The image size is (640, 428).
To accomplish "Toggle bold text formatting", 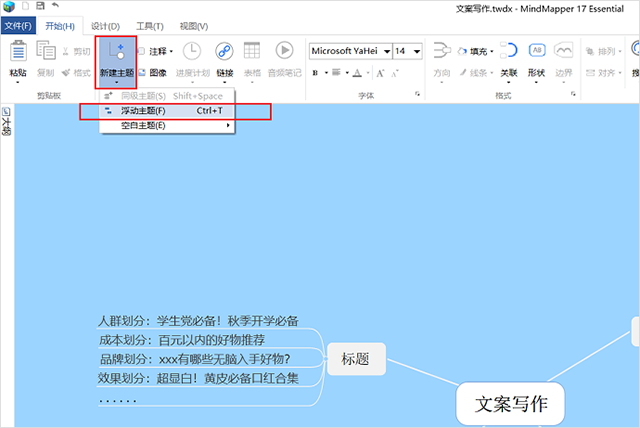I will click(x=314, y=72).
